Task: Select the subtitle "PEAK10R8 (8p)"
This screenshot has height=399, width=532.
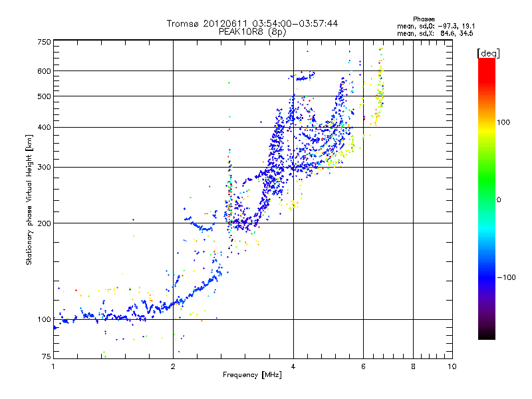Action: click(x=252, y=32)
